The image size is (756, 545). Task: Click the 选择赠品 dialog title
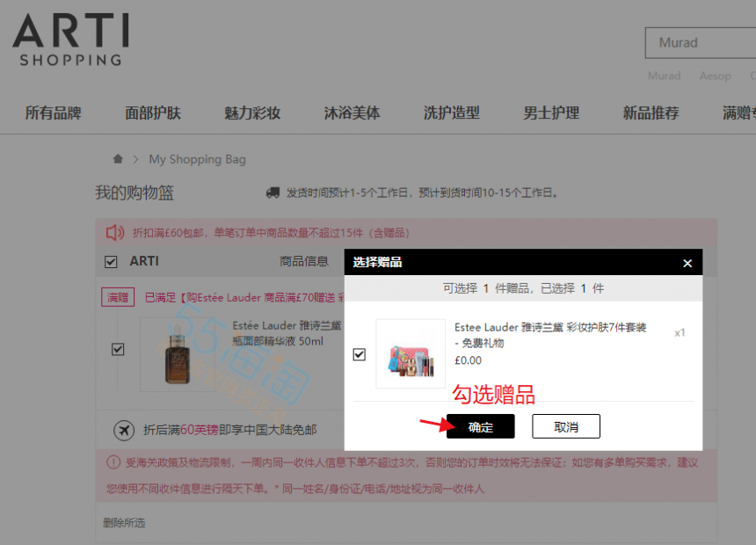[377, 262]
